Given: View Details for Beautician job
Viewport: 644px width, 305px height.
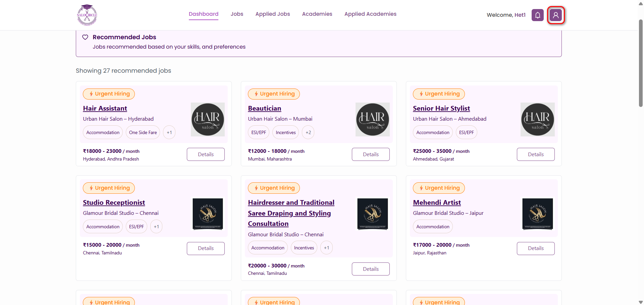Looking at the screenshot, I should pyautogui.click(x=371, y=154).
